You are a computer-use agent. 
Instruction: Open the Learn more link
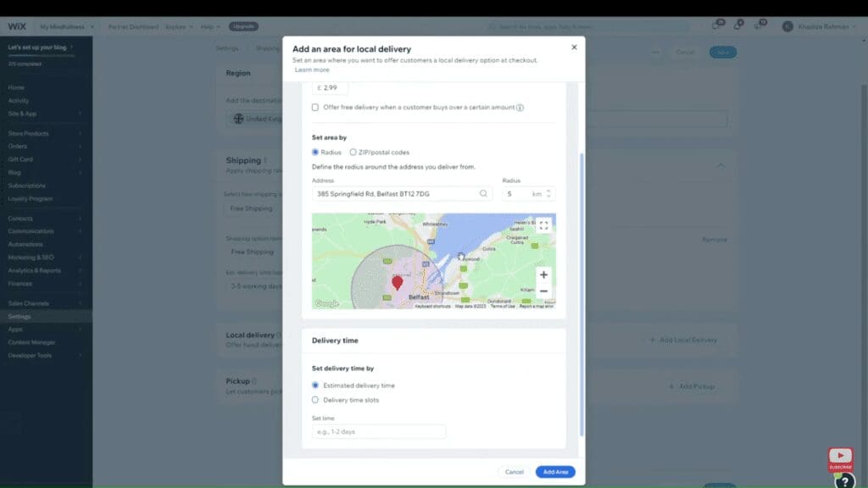point(312,69)
